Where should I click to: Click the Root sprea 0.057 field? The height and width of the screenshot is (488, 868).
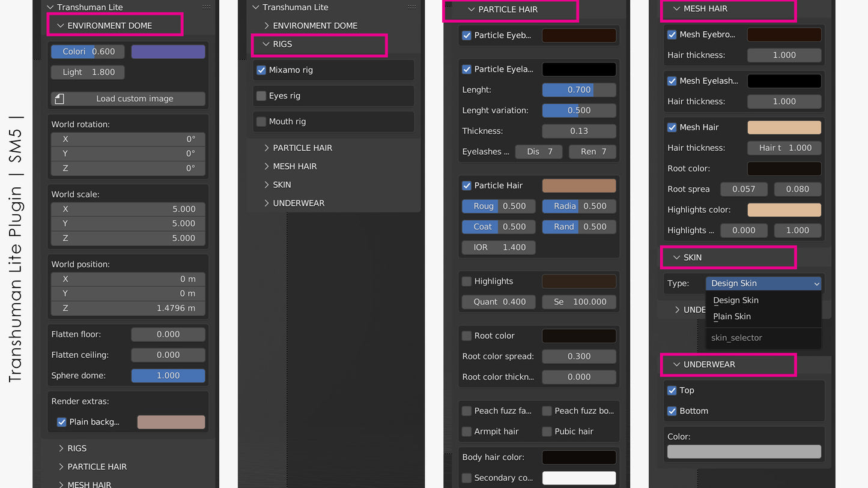tap(744, 189)
